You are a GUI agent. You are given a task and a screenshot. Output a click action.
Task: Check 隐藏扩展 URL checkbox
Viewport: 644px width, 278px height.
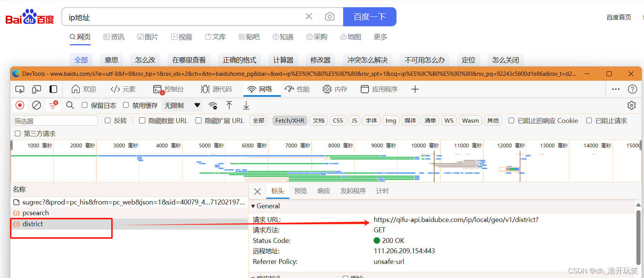coord(198,121)
